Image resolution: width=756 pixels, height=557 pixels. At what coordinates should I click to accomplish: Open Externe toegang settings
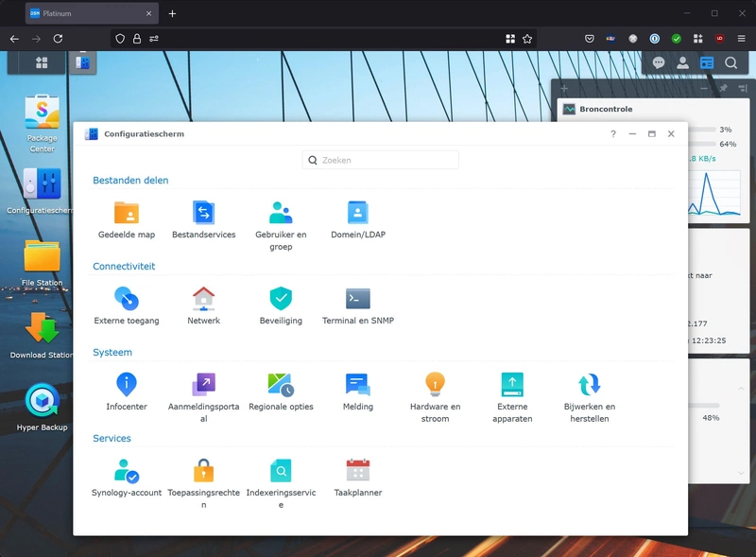(126, 296)
